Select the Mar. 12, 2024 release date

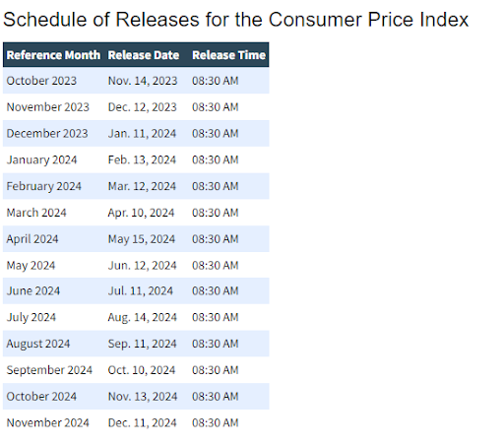(142, 186)
